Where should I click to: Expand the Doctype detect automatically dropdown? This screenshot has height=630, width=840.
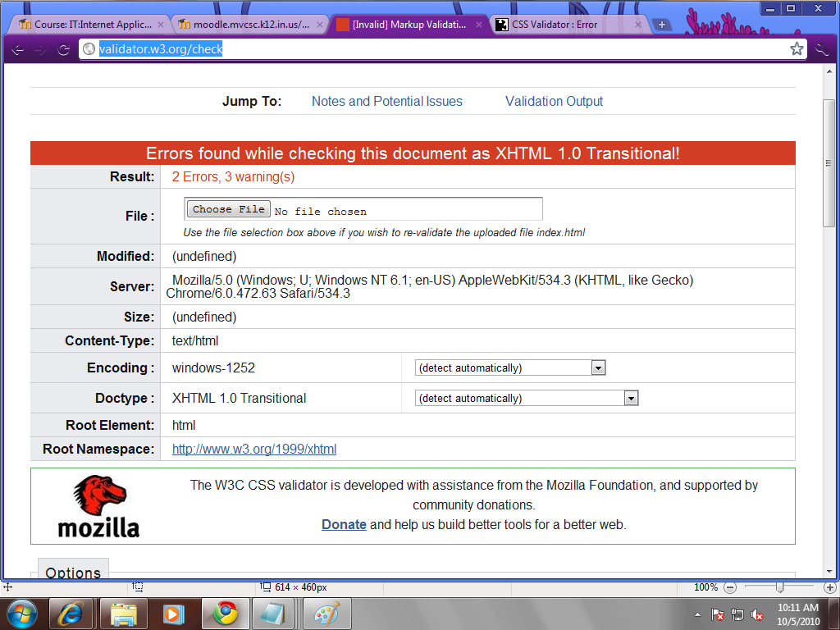click(527, 399)
